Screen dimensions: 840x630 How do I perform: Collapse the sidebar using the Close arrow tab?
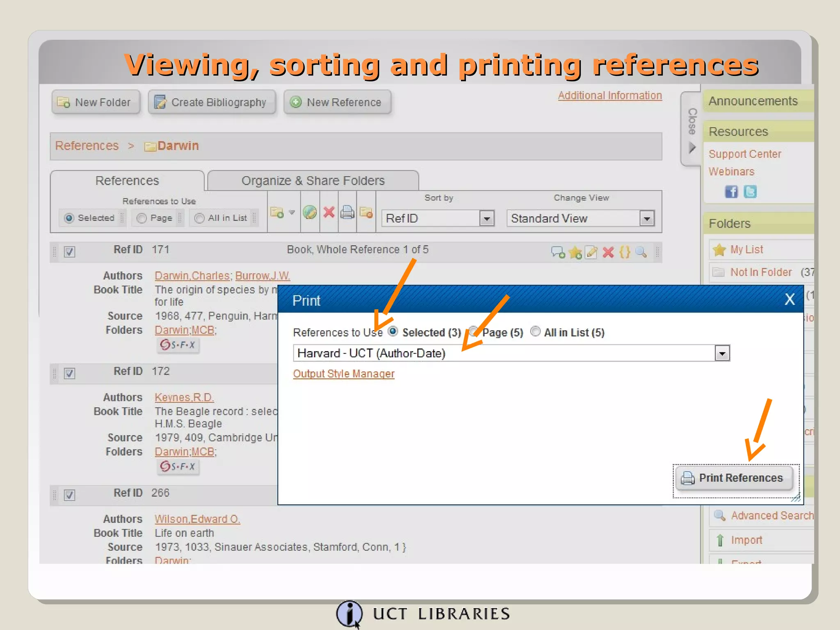click(692, 128)
